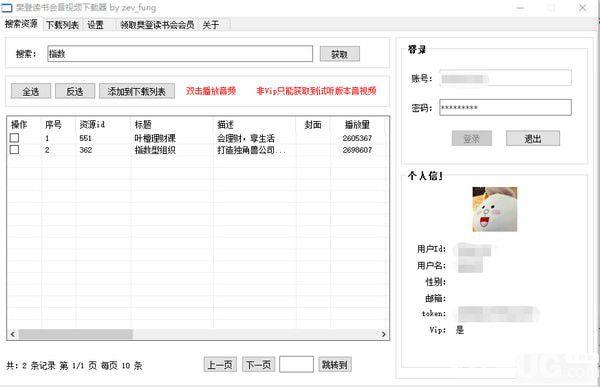Screen dimensions: 600x387
Task: Select the title cell 指数型组织
Action: click(155, 150)
